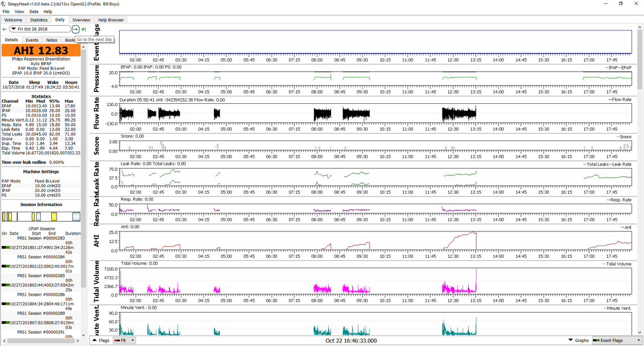Click 'Philips Respironics DreamStation' text
This screenshot has width=644, height=346.
coord(41,59)
